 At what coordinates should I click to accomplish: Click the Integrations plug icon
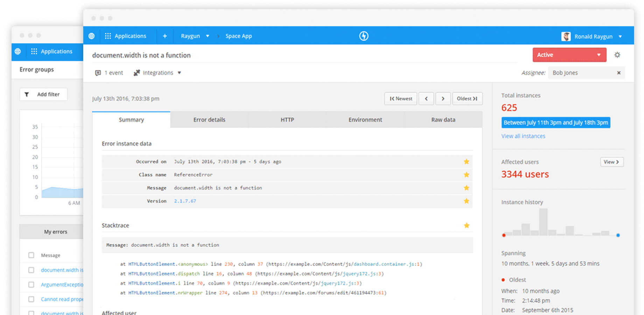[x=136, y=72]
